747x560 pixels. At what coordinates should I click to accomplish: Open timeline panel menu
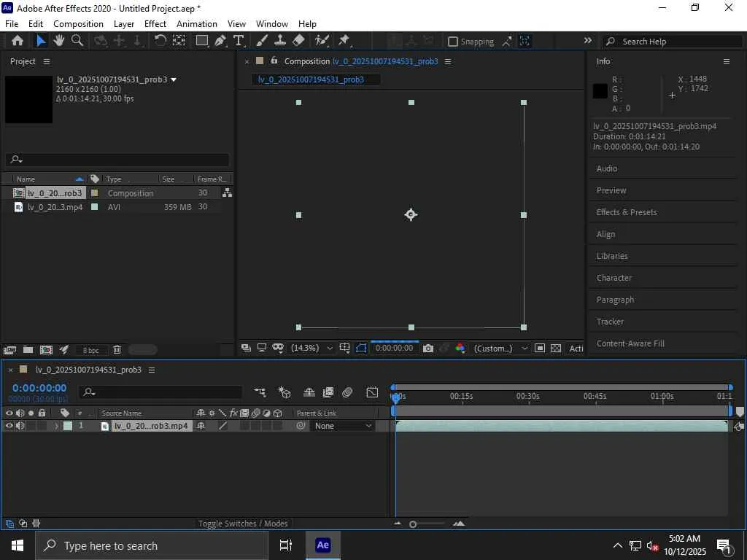152,370
